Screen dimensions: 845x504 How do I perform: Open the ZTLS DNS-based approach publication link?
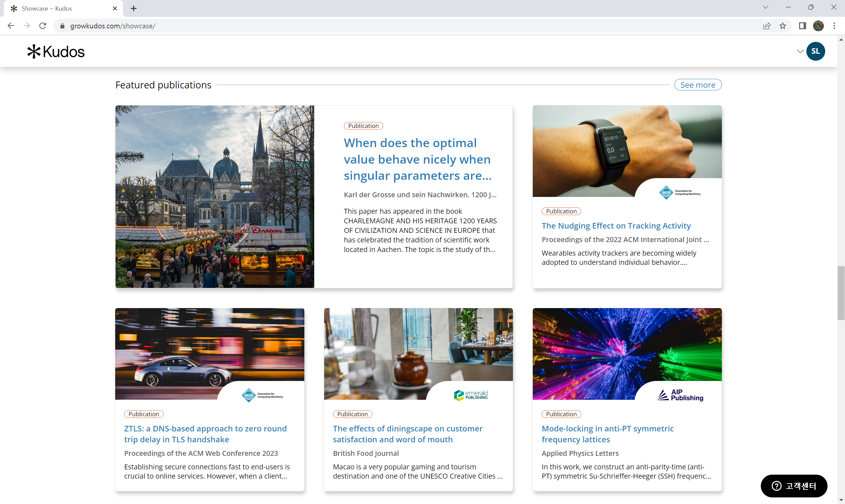tap(205, 434)
